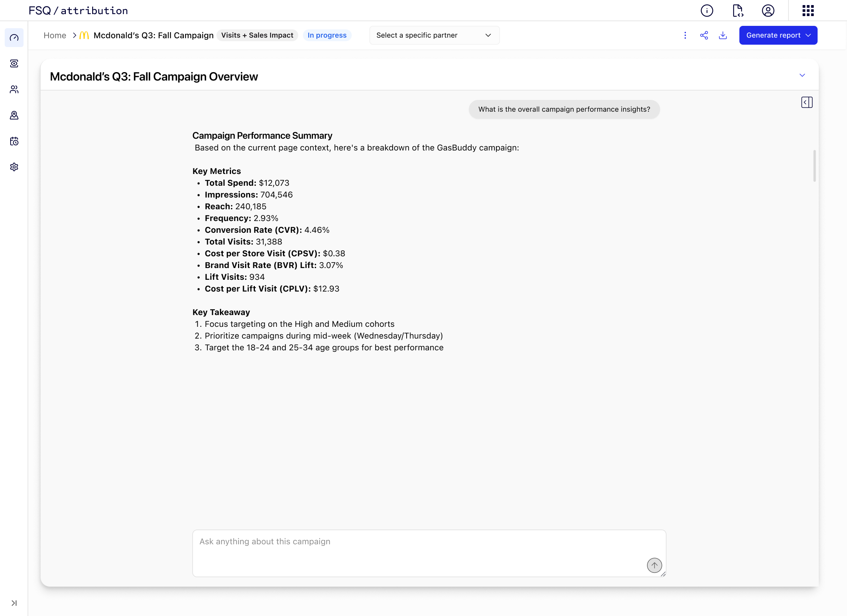
Task: Go to Home breadcrumb
Action: pyautogui.click(x=55, y=35)
